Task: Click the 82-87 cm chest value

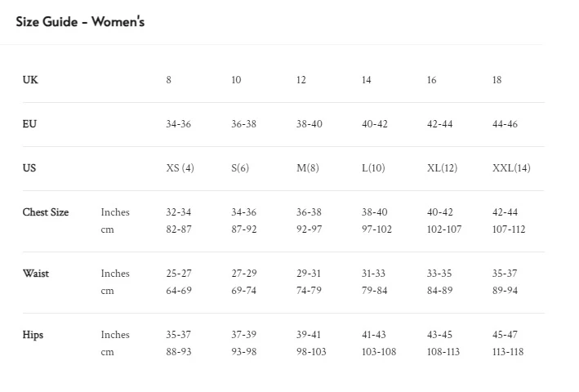Action: (x=179, y=229)
